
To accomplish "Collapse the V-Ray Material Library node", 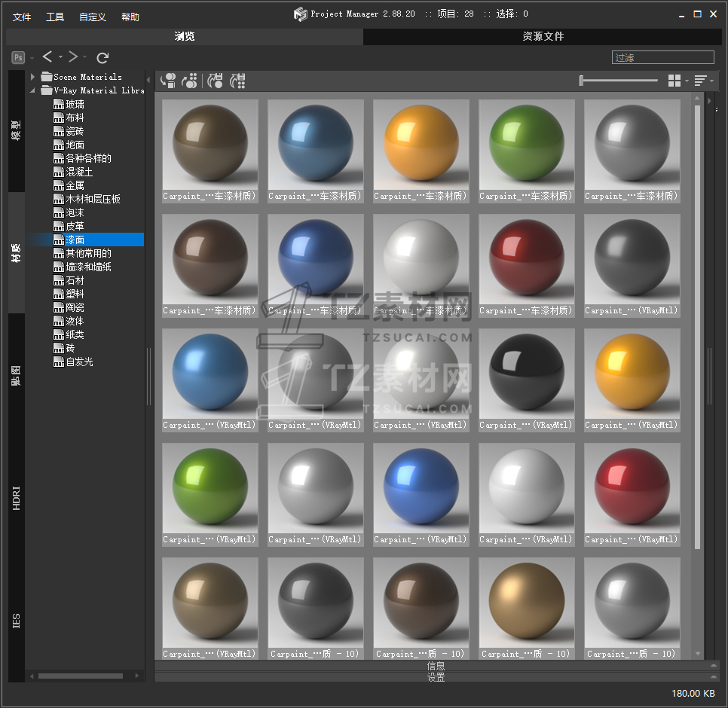I will (33, 90).
